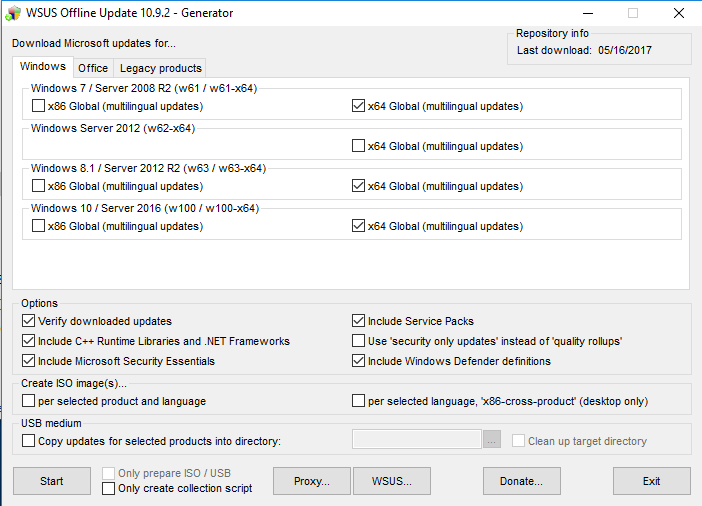The width and height of the screenshot is (702, 506).
Task: Click the USB target directory input field
Action: coord(417,439)
